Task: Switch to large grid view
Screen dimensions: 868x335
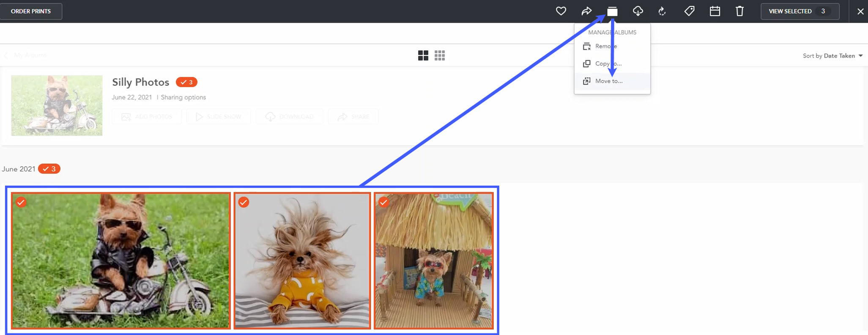Action: pos(423,55)
